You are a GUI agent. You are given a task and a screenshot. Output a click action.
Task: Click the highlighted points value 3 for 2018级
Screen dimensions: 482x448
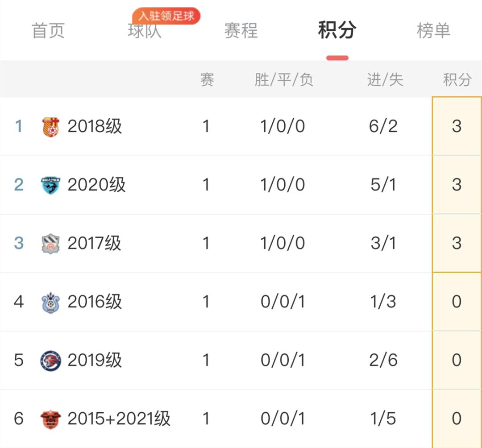point(456,126)
